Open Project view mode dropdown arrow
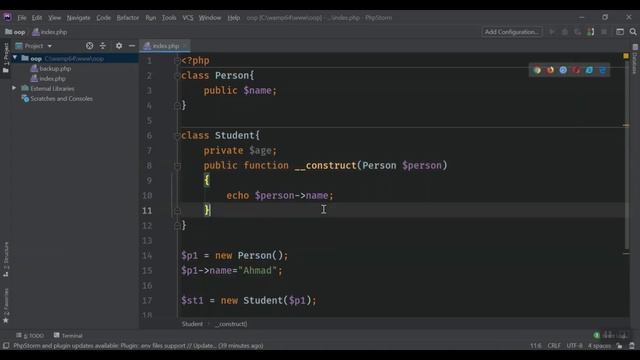640x360 pixels. point(50,46)
